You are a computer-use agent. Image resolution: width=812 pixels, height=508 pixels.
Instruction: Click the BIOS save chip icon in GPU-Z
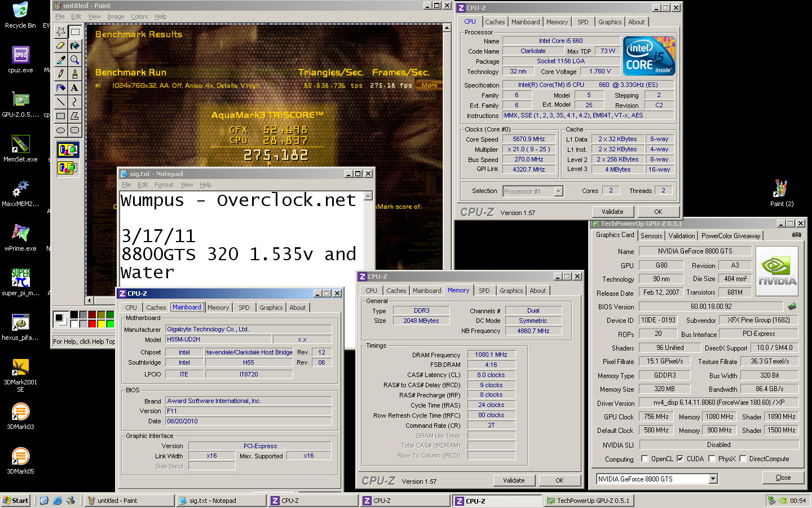click(792, 306)
